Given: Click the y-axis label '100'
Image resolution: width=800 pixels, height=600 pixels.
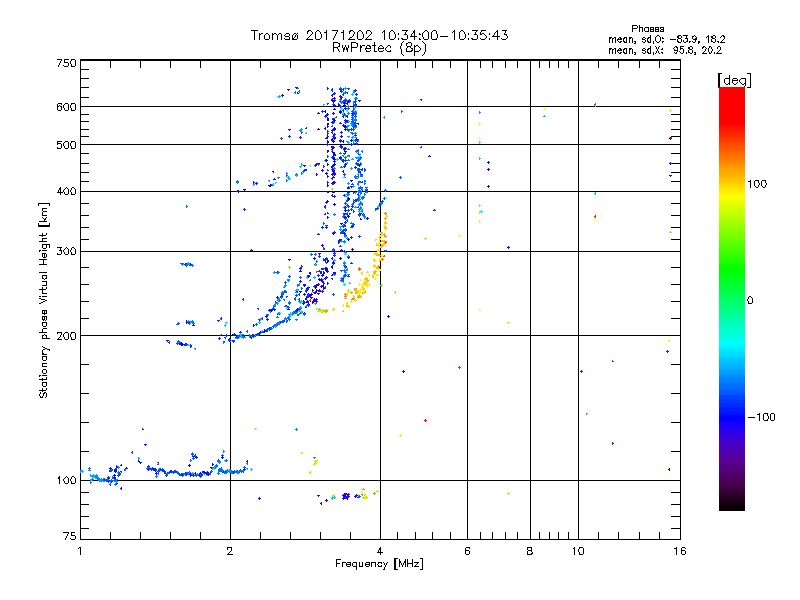Looking at the screenshot, I should tap(66, 481).
